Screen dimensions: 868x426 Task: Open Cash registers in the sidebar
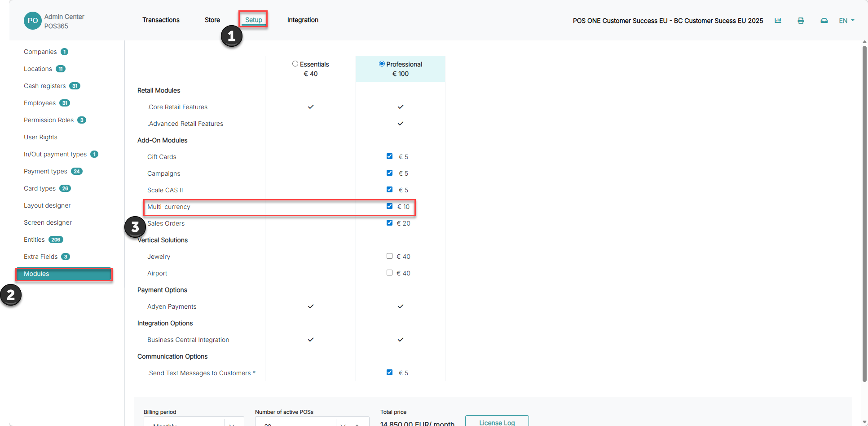point(45,86)
